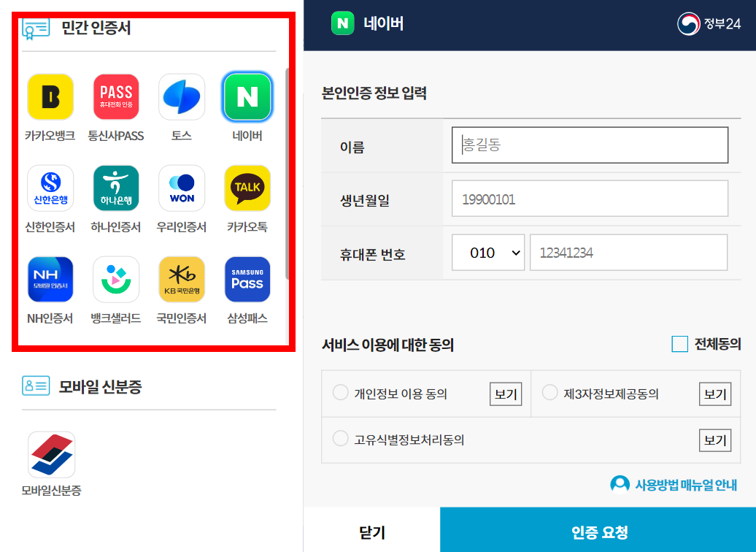Click the 이름 name input field
Screen dimensions: 756x552
click(x=590, y=145)
